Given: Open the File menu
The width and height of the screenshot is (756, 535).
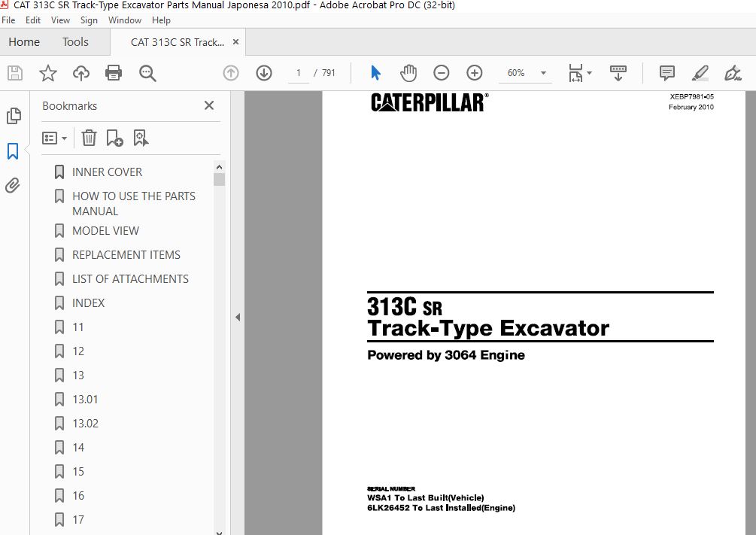Looking at the screenshot, I should point(8,20).
